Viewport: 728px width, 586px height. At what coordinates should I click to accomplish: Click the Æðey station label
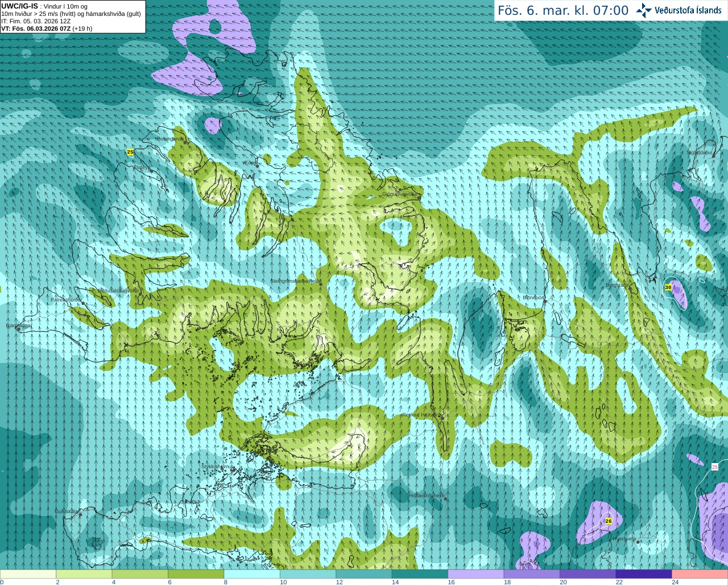tap(250, 163)
